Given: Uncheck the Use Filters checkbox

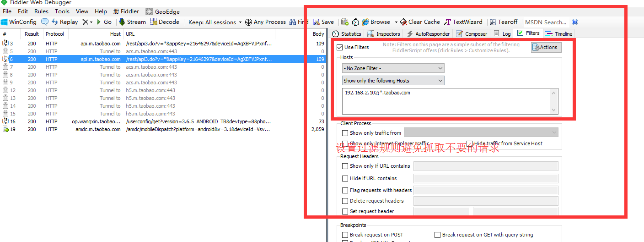Looking at the screenshot, I should pyautogui.click(x=339, y=47).
